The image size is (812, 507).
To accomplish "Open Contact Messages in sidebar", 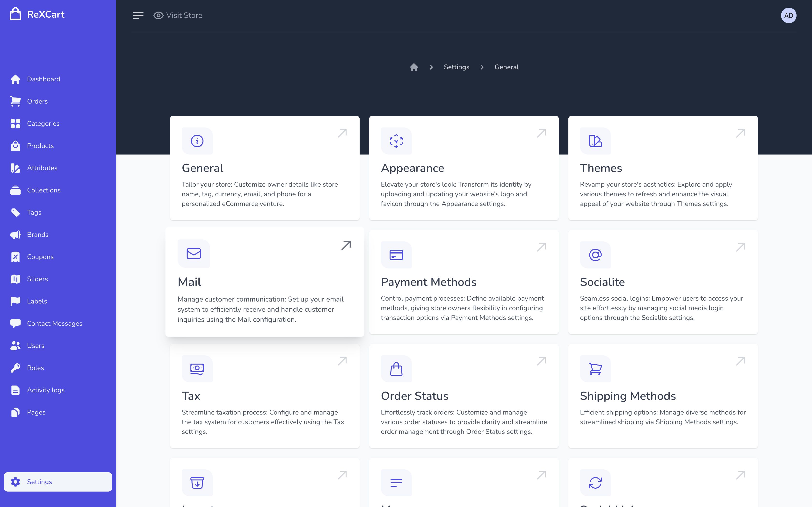I will coord(54,323).
